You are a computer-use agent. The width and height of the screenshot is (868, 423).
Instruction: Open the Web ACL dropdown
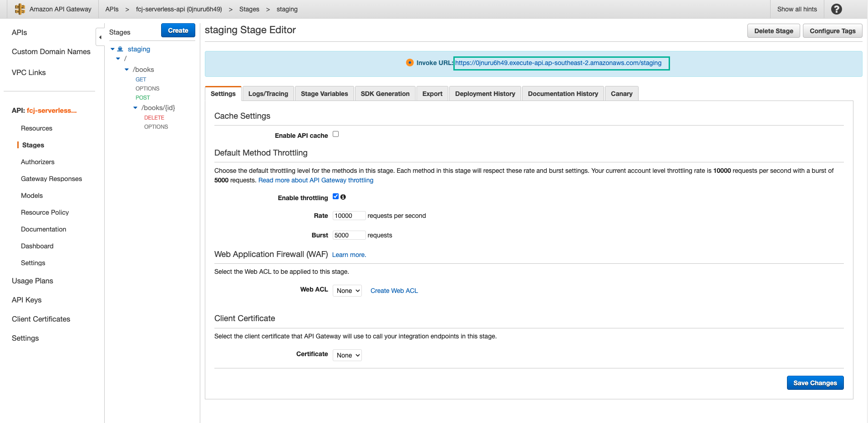(347, 291)
